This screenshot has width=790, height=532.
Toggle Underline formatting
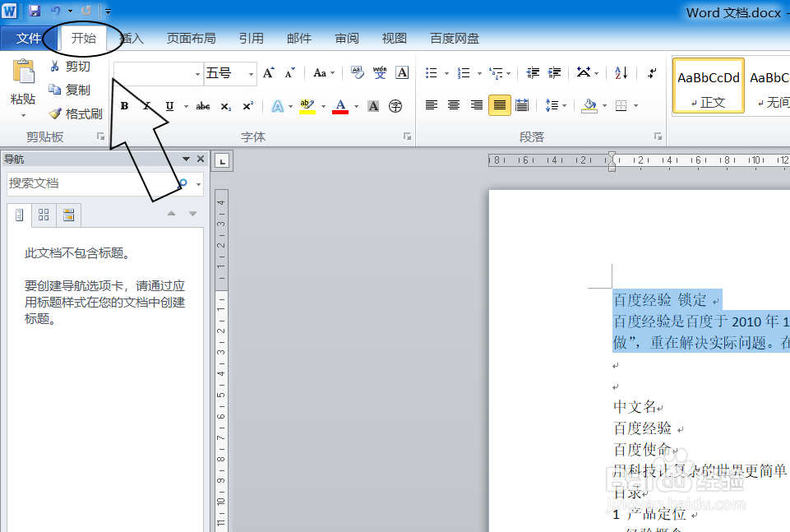(170, 106)
